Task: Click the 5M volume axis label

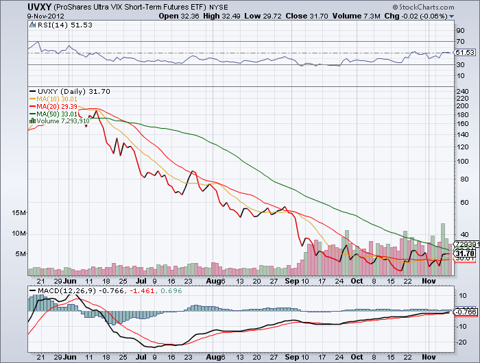Action: coord(20,254)
